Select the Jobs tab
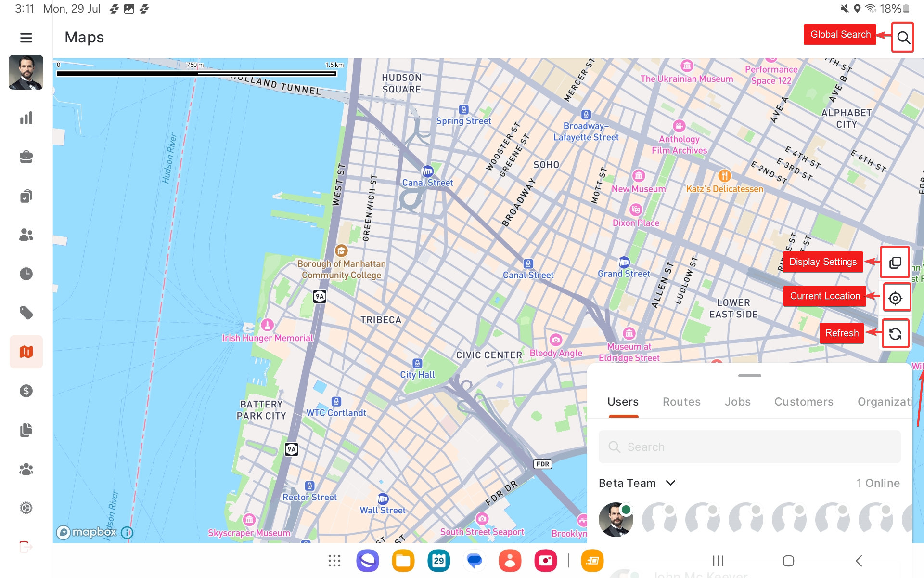This screenshot has width=924, height=578. (737, 402)
